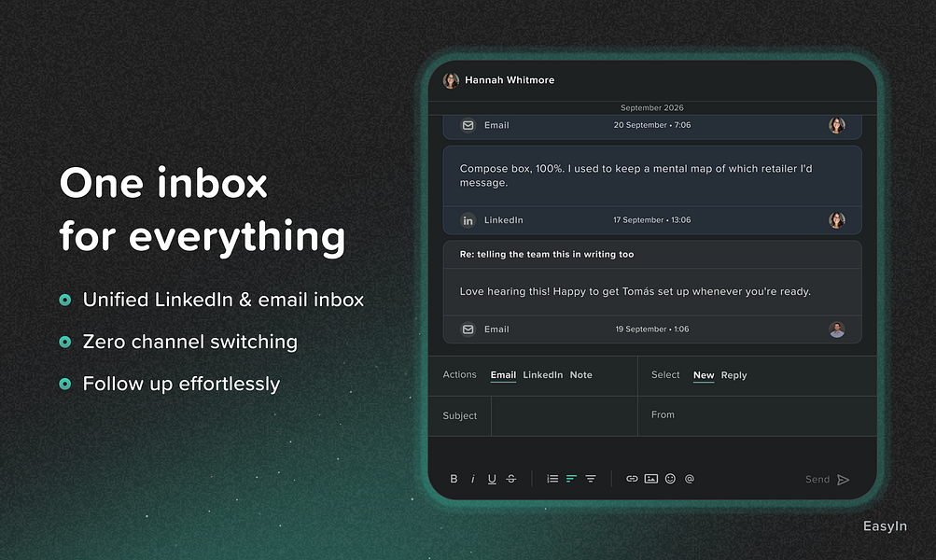
Task: Switch to the LinkedIn action tab
Action: 542,375
